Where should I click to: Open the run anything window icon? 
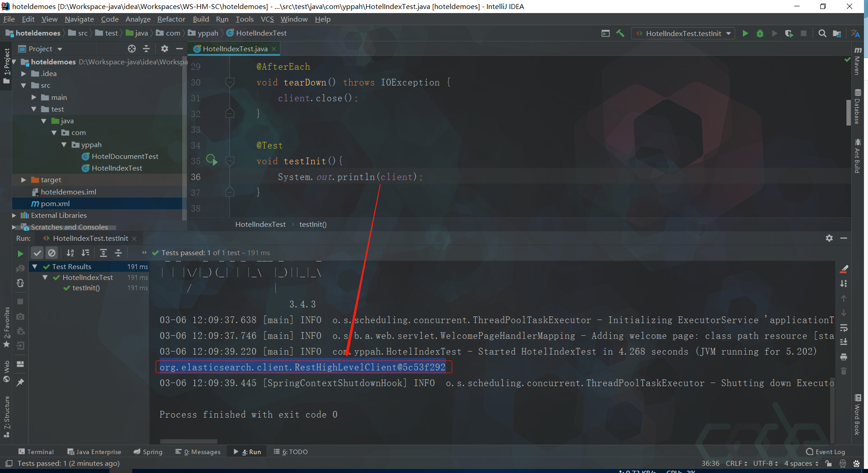[606, 33]
